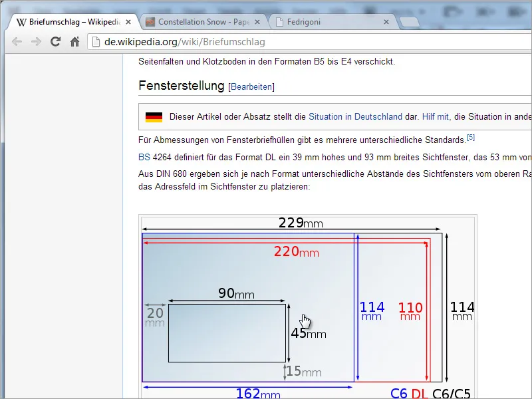Click the Wikipedia favicon on the first tab
532x399 pixels.
pyautogui.click(x=21, y=22)
